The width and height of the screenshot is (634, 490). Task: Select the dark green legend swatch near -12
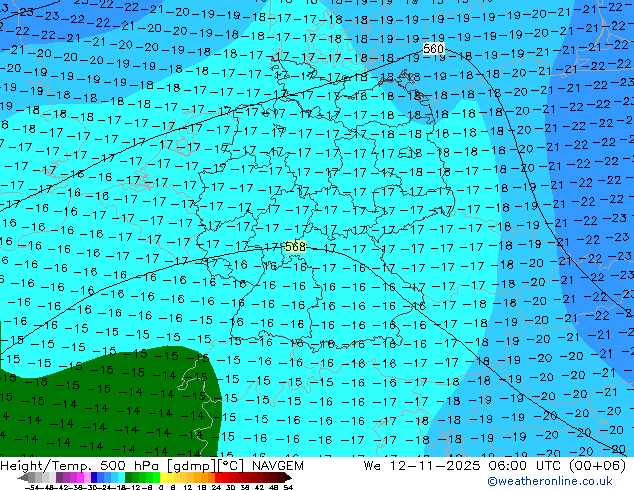(129, 477)
